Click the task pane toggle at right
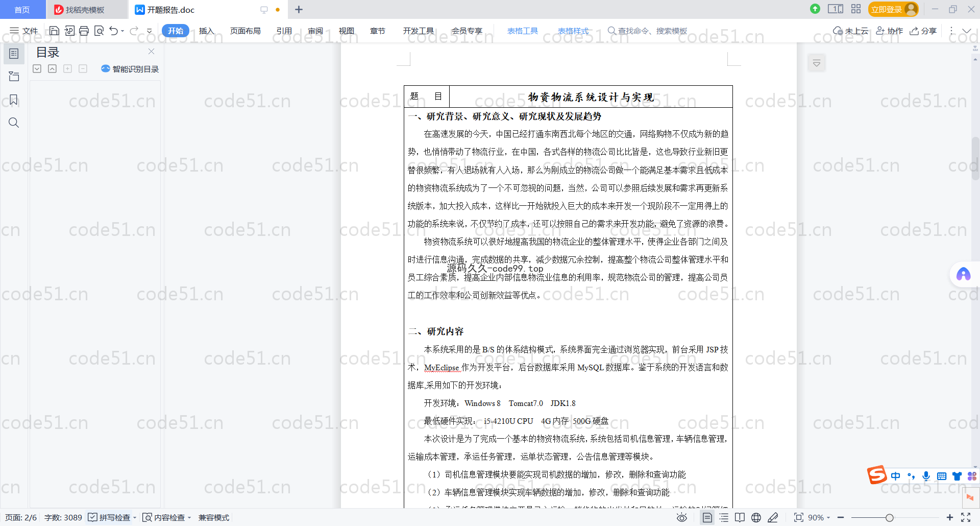 (817, 63)
